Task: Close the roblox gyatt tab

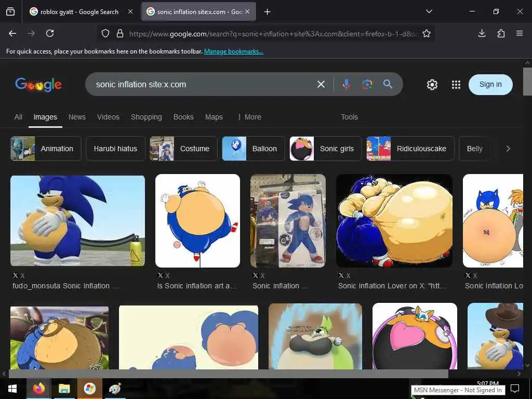Action: click(x=130, y=11)
